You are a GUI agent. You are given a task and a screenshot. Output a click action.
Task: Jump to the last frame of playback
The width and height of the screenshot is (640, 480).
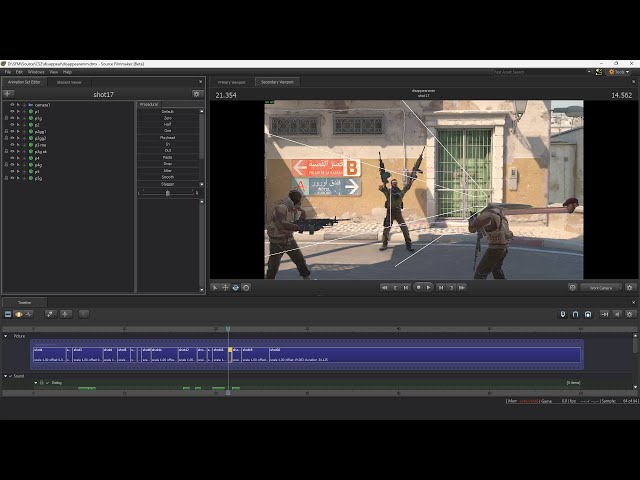click(462, 288)
